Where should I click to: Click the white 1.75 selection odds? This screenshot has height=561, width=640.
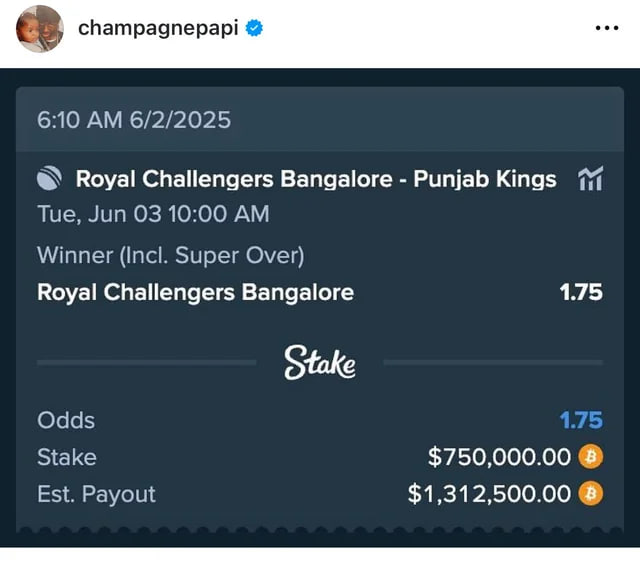pos(581,292)
